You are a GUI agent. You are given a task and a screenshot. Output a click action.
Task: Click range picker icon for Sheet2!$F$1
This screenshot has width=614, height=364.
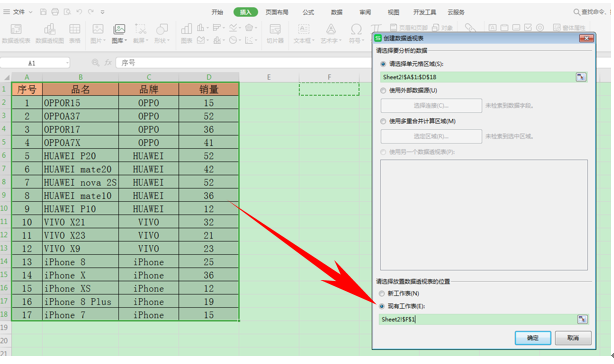[582, 319]
